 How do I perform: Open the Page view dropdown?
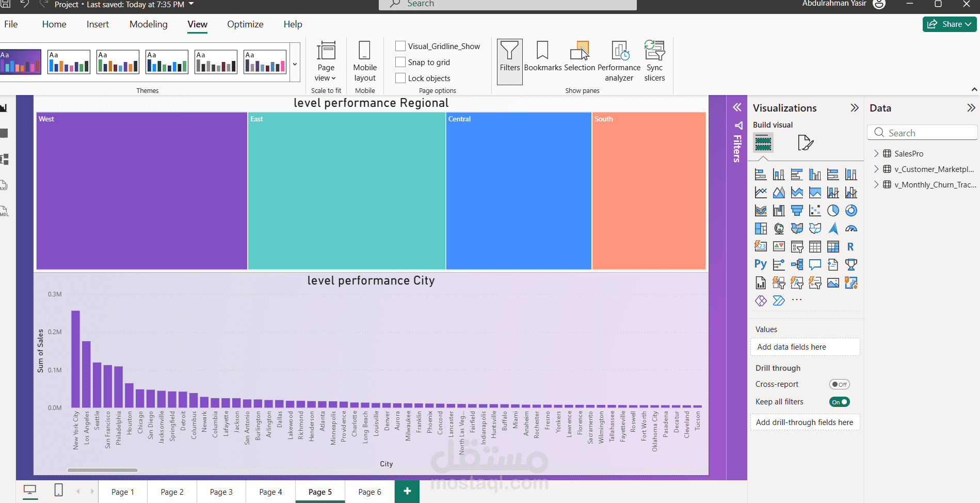[x=326, y=62]
